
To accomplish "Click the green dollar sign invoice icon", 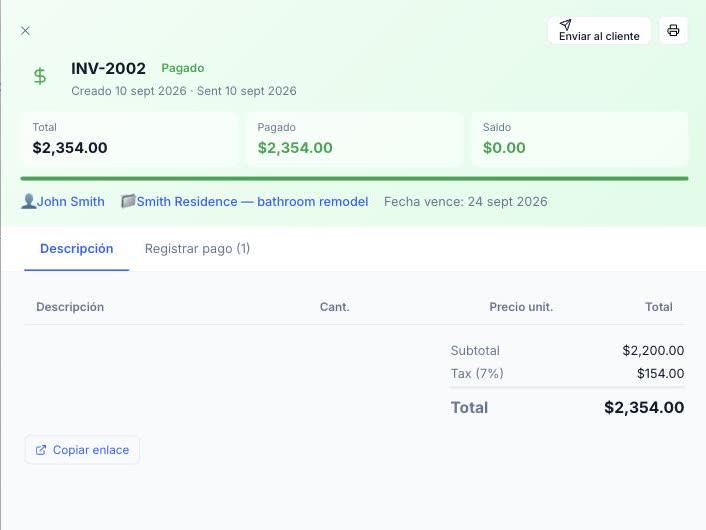I will point(40,76).
